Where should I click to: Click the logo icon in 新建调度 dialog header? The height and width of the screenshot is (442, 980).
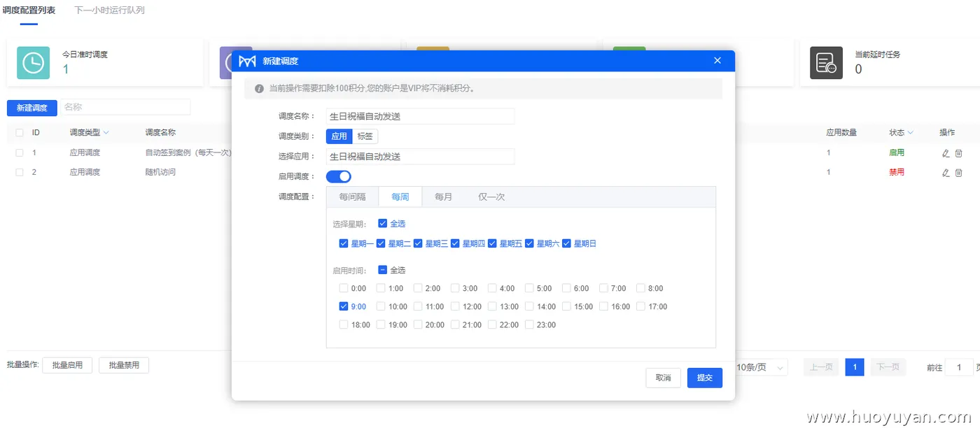coord(247,61)
